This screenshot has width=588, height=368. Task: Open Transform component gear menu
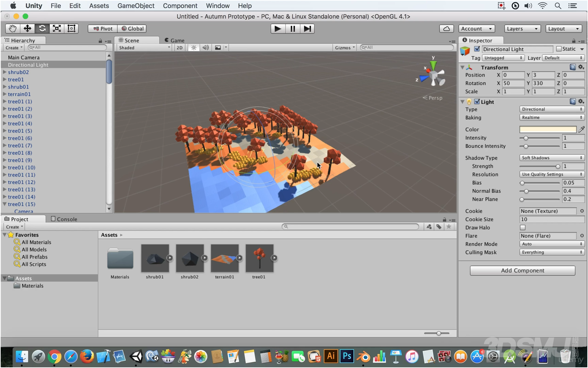(581, 67)
